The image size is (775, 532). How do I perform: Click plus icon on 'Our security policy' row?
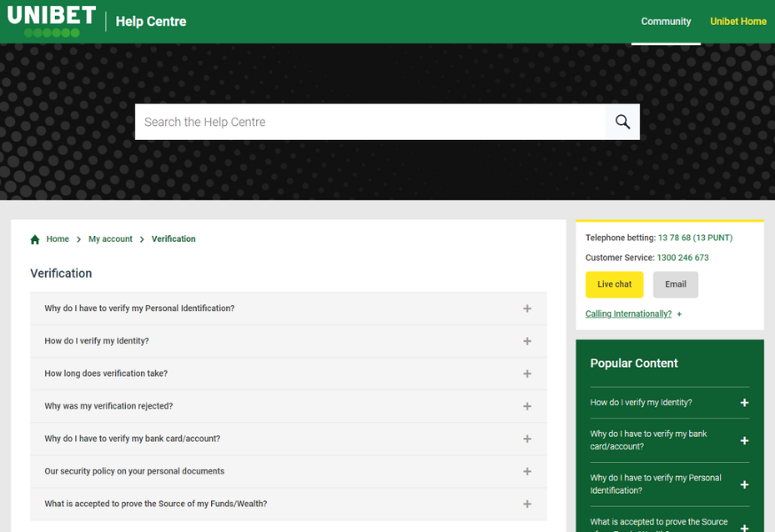528,472
